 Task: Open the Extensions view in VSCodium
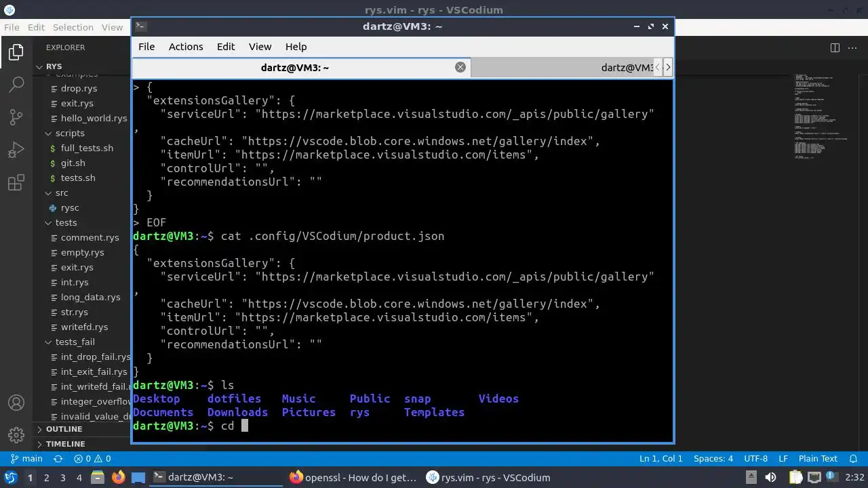tap(16, 182)
